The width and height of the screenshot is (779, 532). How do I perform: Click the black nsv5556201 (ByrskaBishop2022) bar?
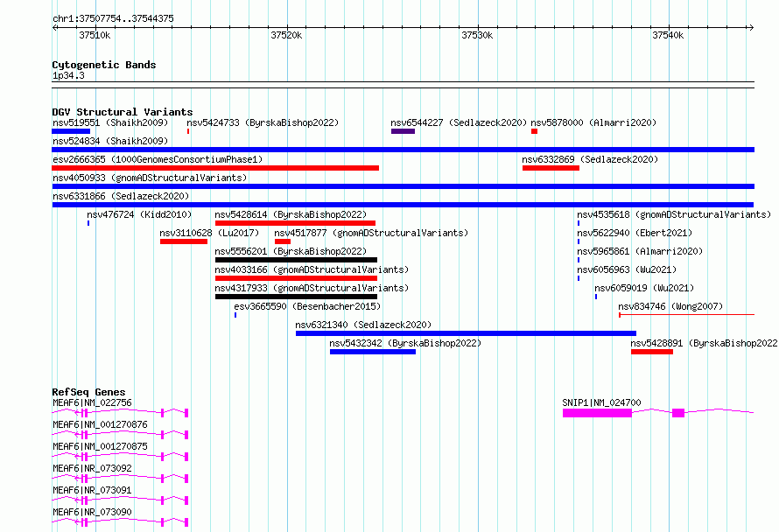pos(296,260)
